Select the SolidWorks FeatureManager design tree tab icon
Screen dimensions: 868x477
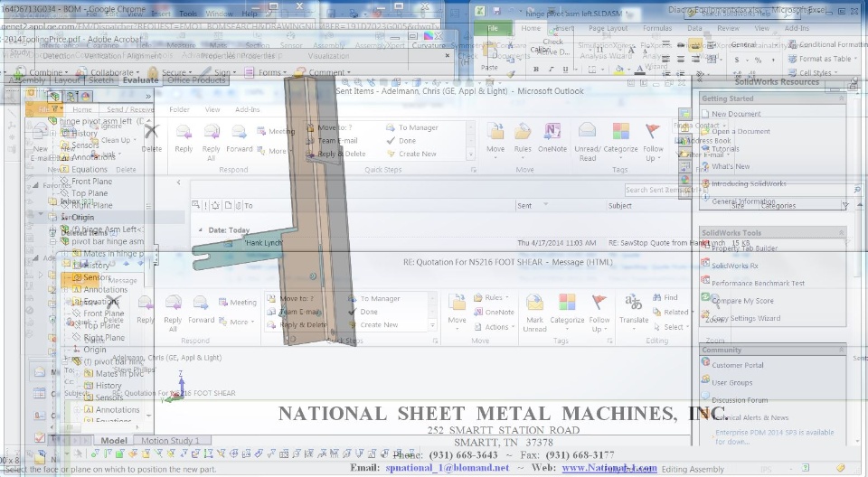[54, 97]
